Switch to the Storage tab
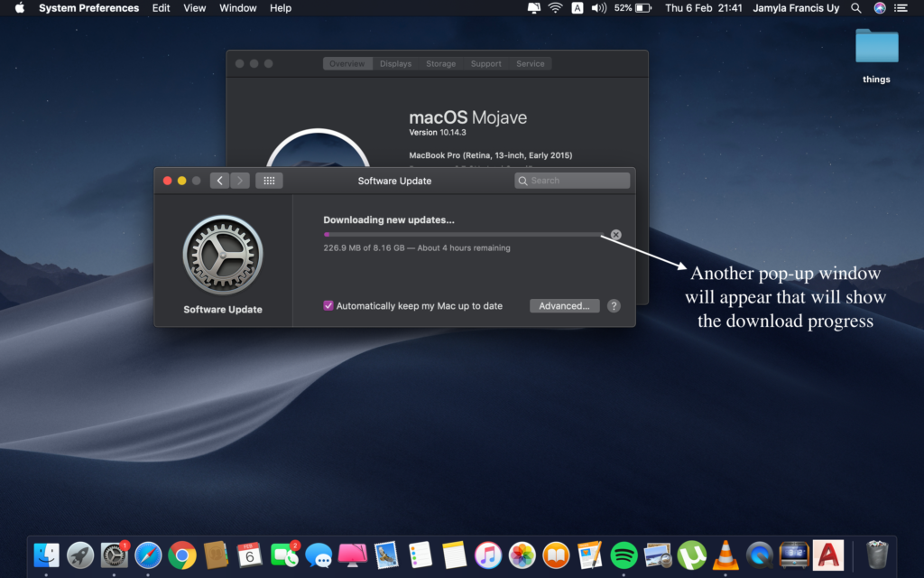 441,64
